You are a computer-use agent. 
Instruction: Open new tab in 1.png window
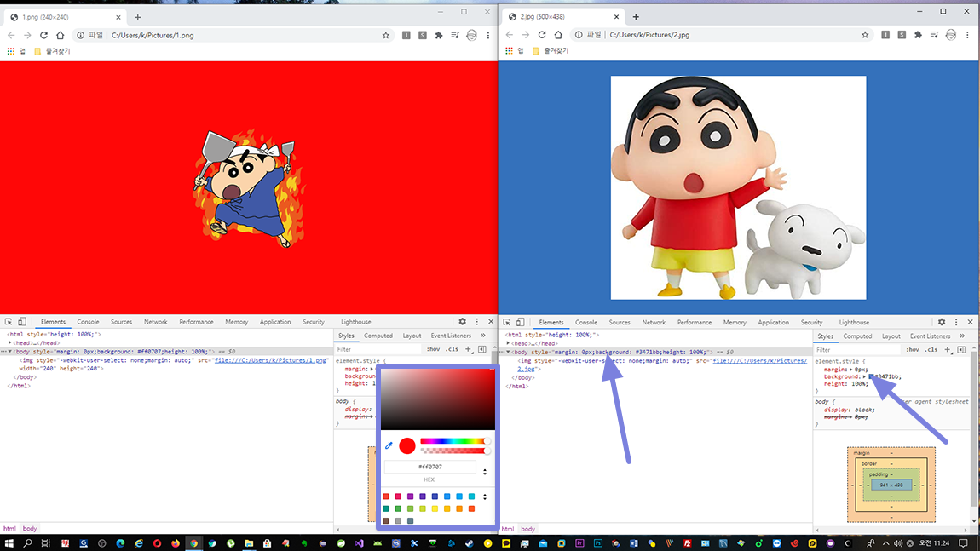(x=137, y=18)
